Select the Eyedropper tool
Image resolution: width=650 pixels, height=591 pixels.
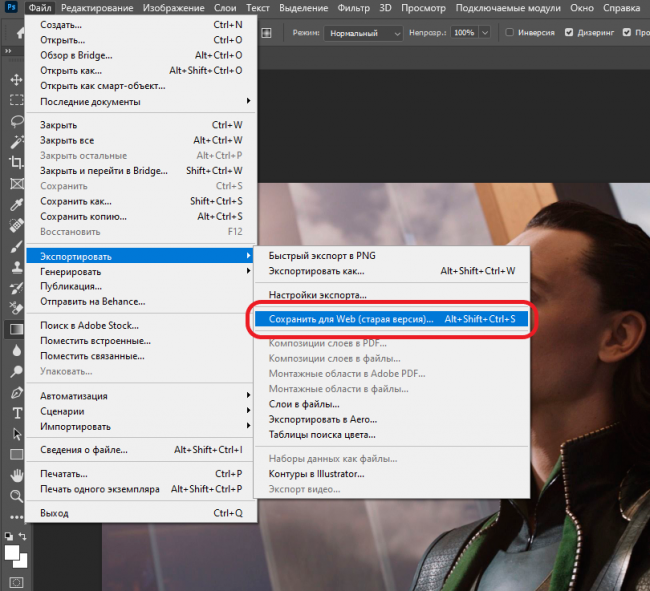(16, 204)
